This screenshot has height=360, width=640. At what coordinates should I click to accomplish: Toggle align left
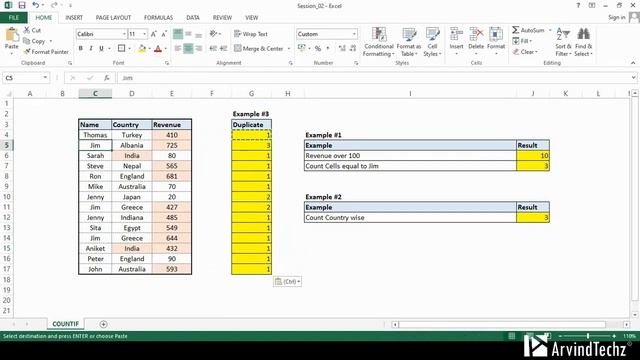178,49
